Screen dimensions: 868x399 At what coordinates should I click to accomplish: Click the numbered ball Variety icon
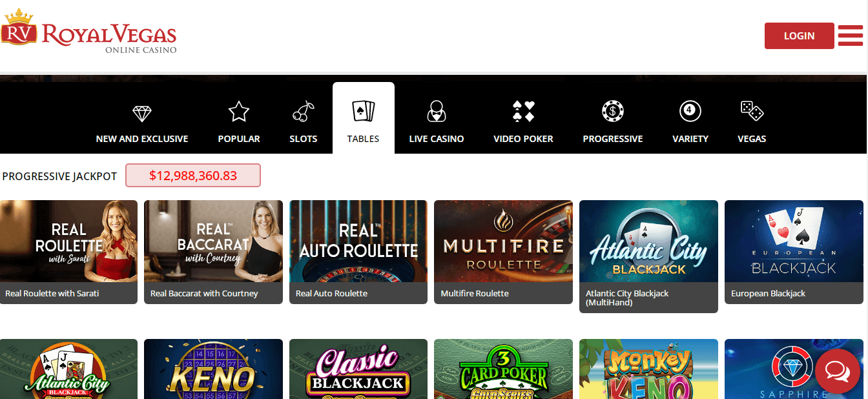[x=690, y=111]
